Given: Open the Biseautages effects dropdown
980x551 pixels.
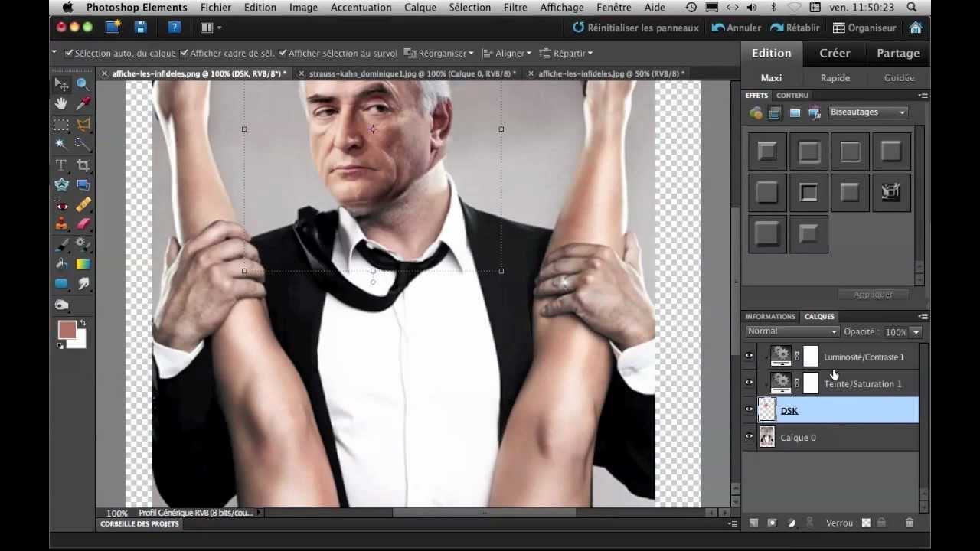Looking at the screenshot, I should tap(868, 112).
